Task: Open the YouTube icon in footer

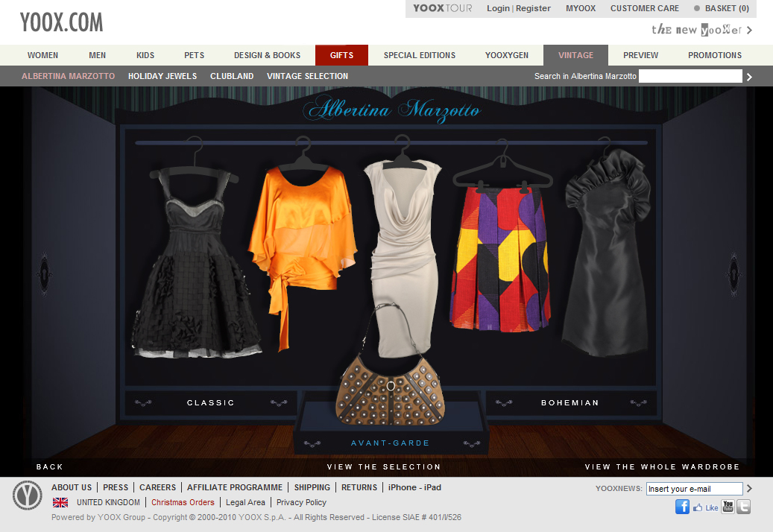Action: pyautogui.click(x=728, y=507)
